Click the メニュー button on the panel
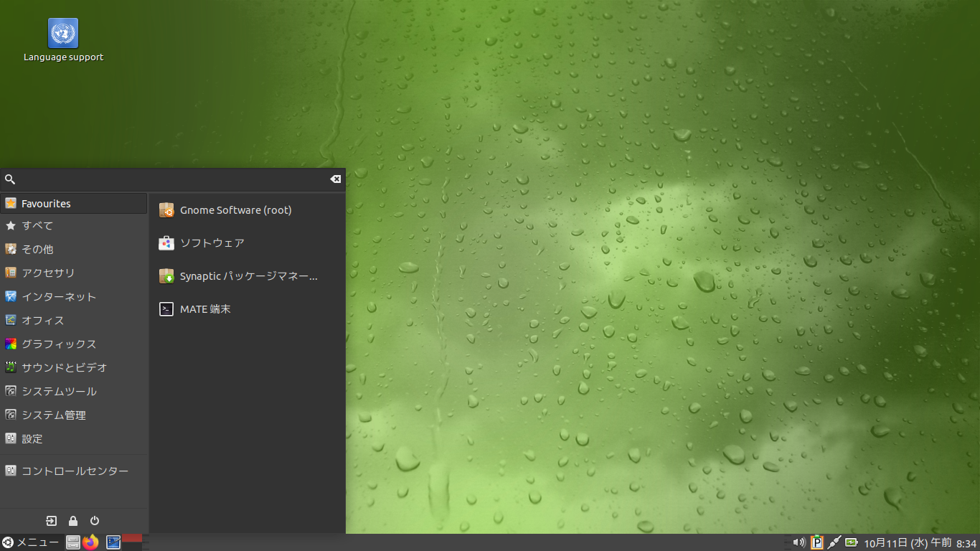Image resolution: width=980 pixels, height=551 pixels. (31, 542)
